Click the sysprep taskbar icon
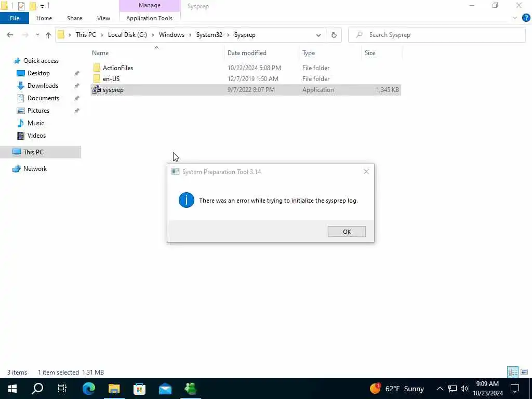This screenshot has width=532, height=399. click(x=190, y=389)
